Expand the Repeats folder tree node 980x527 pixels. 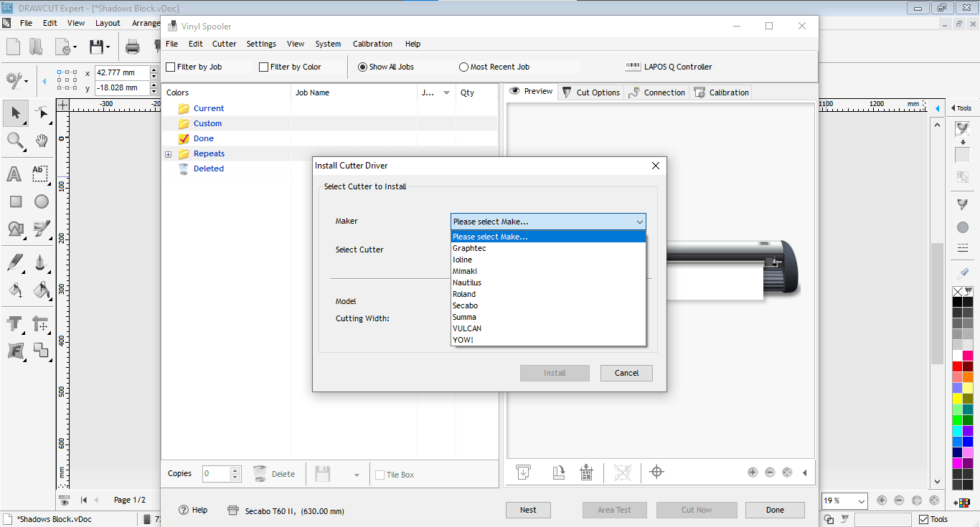168,154
